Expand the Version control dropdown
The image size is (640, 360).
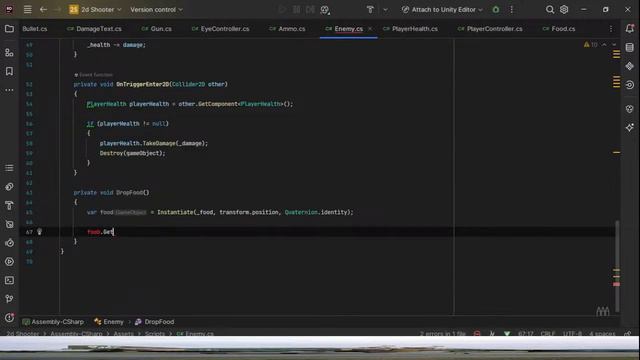[x=156, y=9]
